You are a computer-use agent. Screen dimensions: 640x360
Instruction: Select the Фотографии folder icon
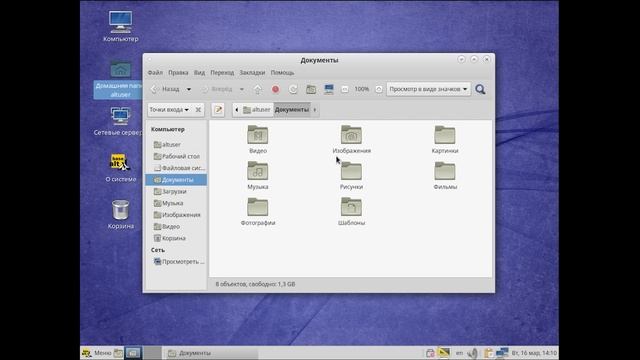pyautogui.click(x=258, y=207)
